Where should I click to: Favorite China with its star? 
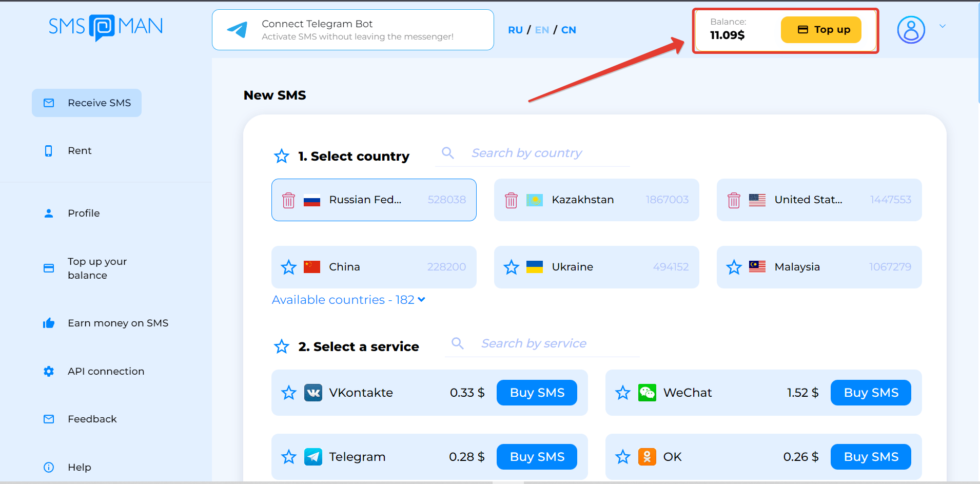click(x=289, y=267)
